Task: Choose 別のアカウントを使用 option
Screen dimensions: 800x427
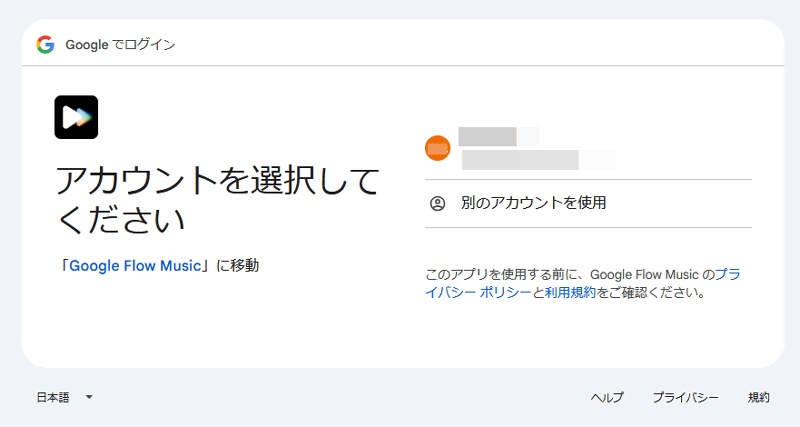Action: (588, 203)
